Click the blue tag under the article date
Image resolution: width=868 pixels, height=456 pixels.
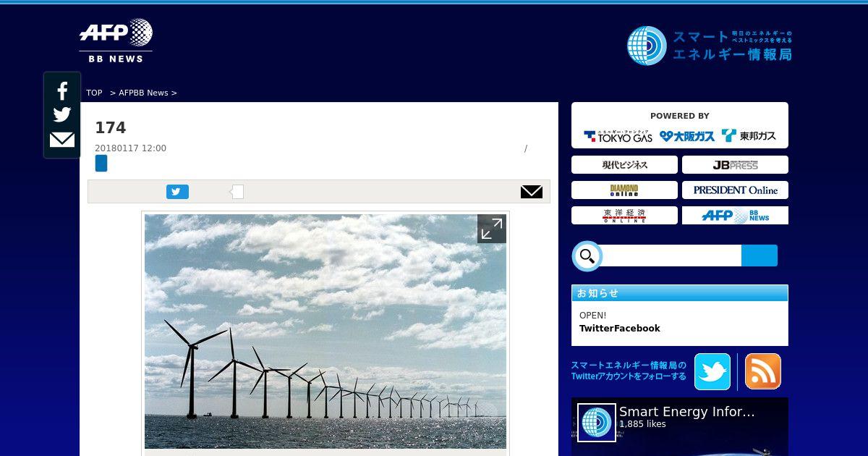101,164
